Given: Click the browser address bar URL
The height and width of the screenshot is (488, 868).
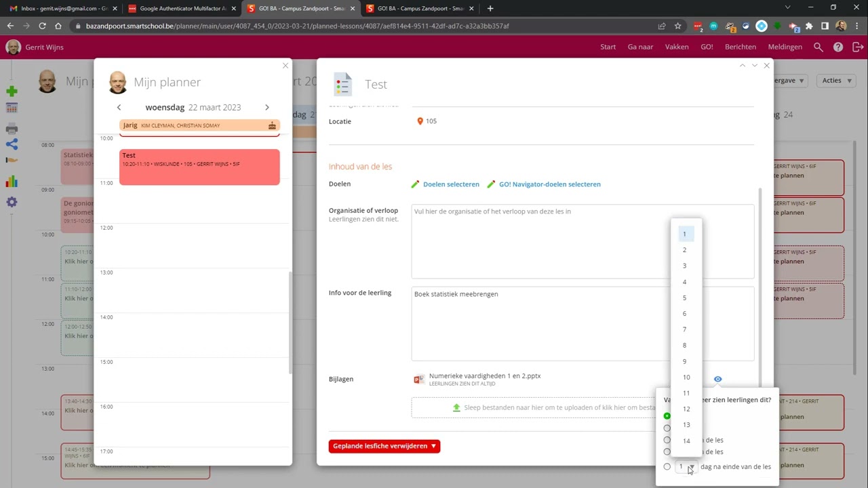Looking at the screenshot, I should (298, 26).
